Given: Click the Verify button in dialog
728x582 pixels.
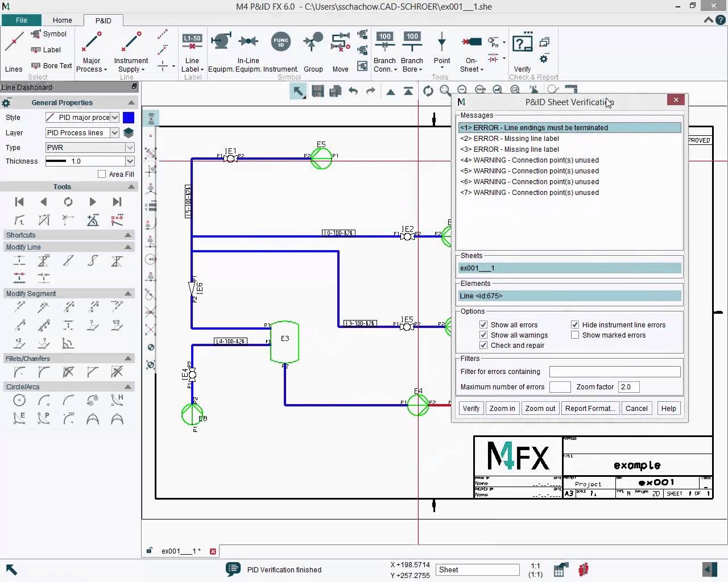Looking at the screenshot, I should click(x=471, y=409).
